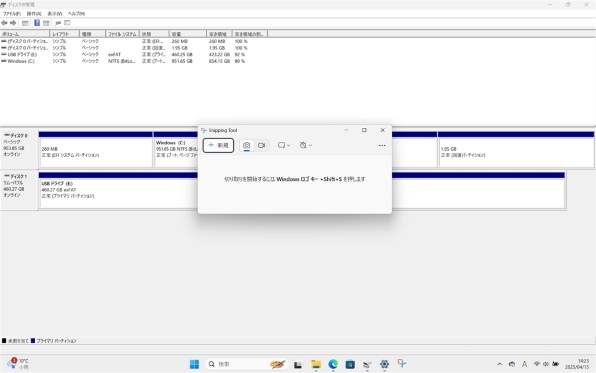Select screenshot capture mode in Snipping Tool
The image size is (596, 373).
(x=246, y=145)
